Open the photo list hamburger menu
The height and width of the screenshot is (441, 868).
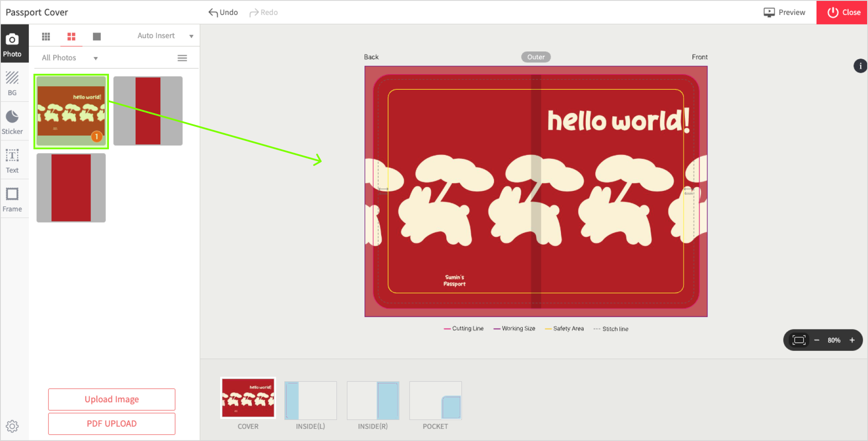coord(182,58)
